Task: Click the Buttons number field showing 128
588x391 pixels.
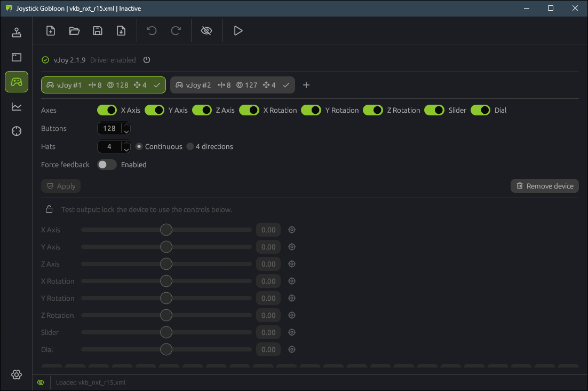Action: [109, 128]
